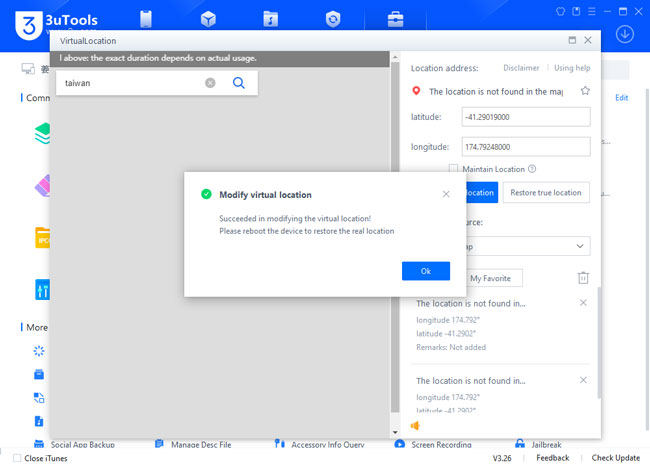
Task: Click Check Update in status bar
Action: (x=616, y=458)
